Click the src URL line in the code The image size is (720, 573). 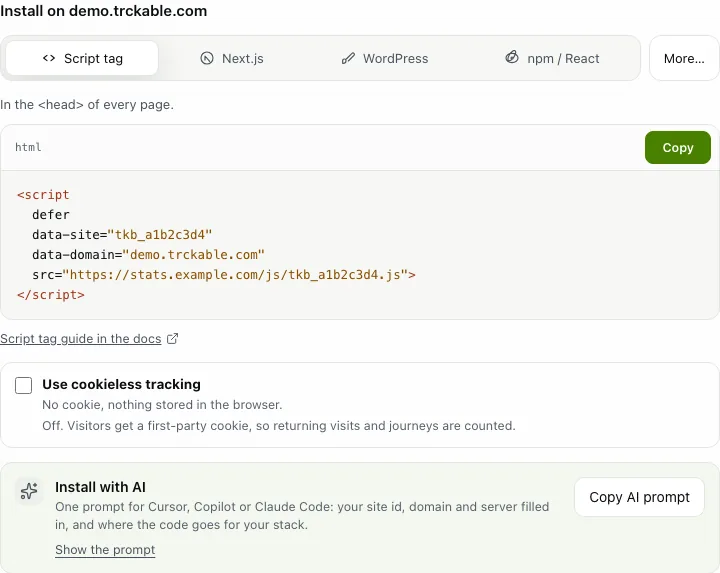pos(224,275)
